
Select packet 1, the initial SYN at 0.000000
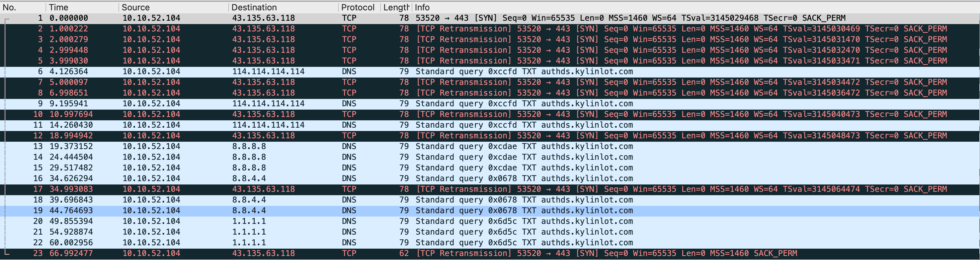pyautogui.click(x=490, y=18)
